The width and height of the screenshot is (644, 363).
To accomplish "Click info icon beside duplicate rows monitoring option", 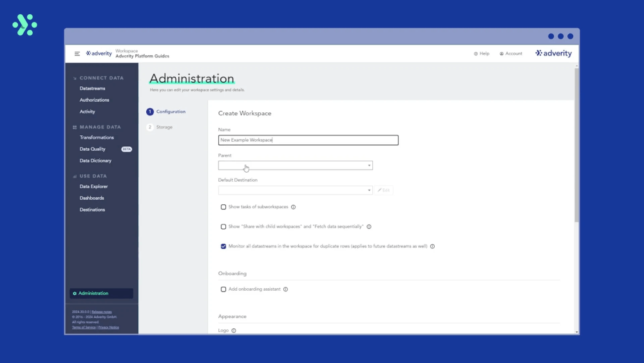I will (x=432, y=246).
